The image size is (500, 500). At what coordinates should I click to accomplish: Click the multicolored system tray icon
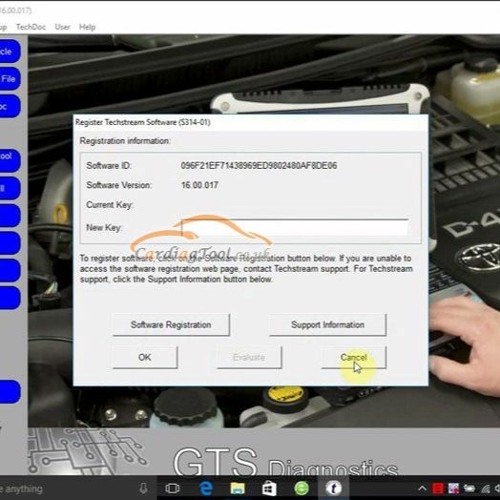[453, 489]
